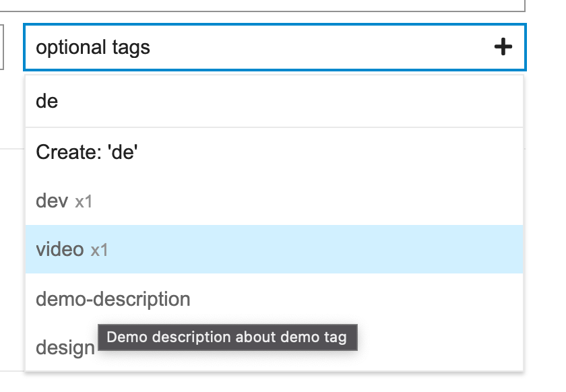
Task: Click the text field above optional tags
Action: [x=262, y=5]
